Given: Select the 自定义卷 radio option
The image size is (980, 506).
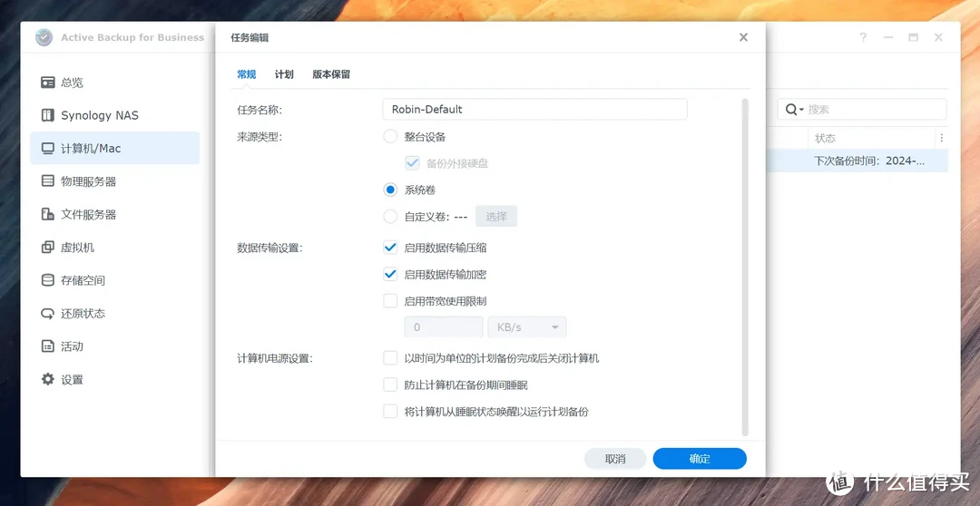Looking at the screenshot, I should pyautogui.click(x=390, y=217).
